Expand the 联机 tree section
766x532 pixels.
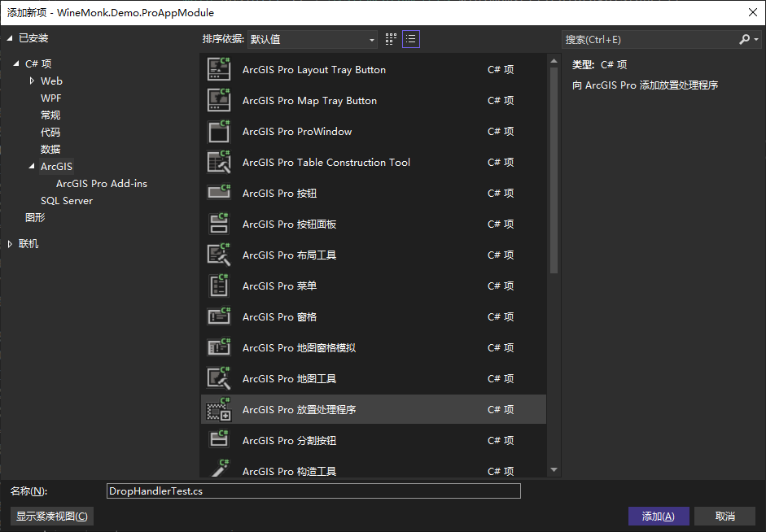[x=10, y=243]
